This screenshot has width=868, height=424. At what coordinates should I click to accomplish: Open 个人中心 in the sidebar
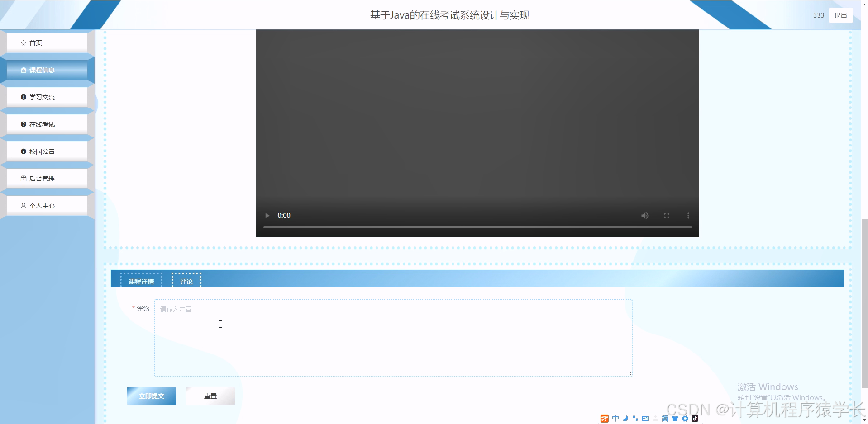47,206
